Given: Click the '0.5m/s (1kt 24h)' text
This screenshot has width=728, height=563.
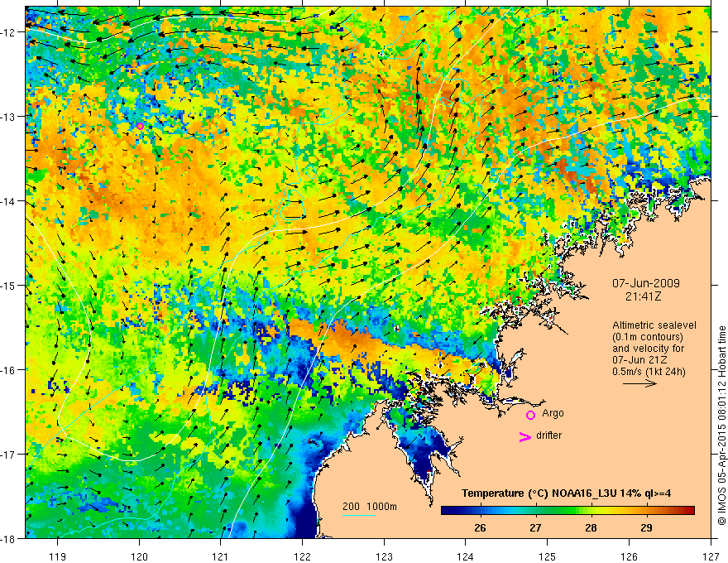Looking at the screenshot, I should 649,372.
